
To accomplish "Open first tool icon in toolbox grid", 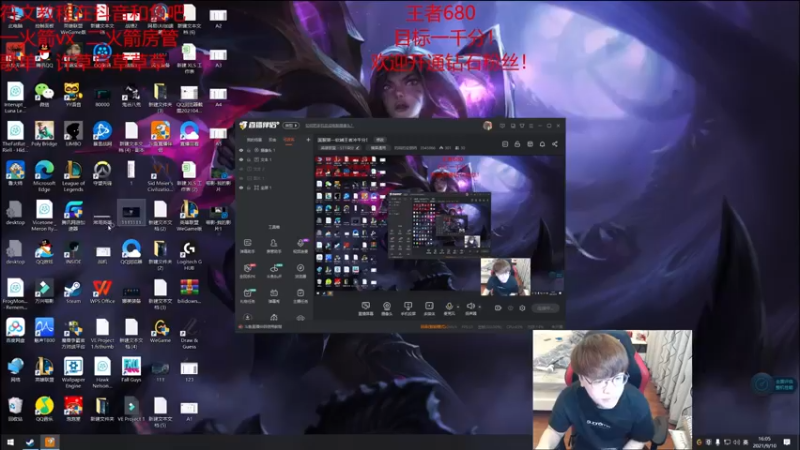I will pos(247,245).
